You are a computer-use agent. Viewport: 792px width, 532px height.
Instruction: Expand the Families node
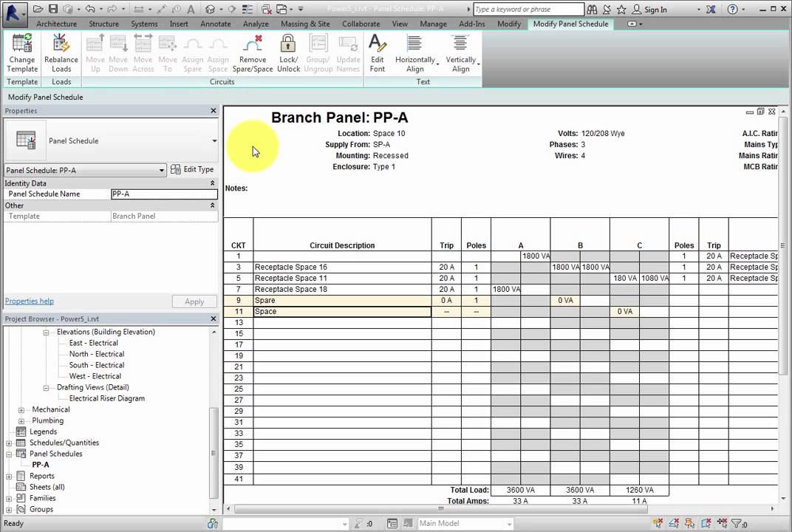point(9,499)
